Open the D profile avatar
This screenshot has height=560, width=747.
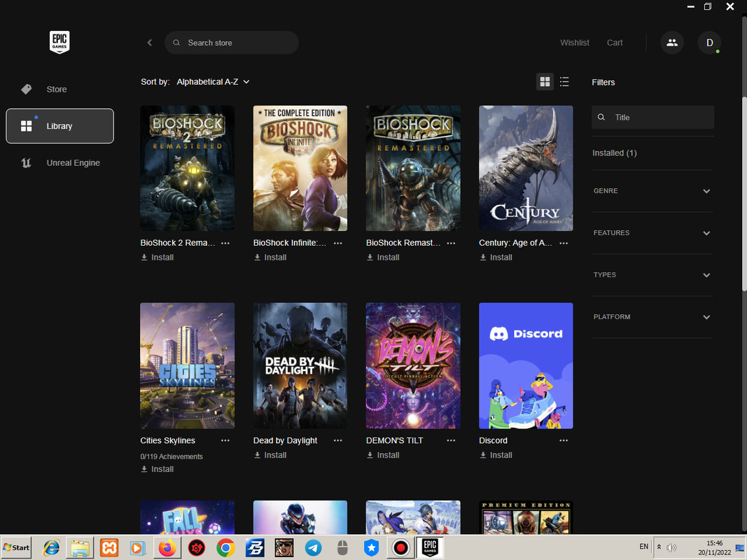(709, 43)
